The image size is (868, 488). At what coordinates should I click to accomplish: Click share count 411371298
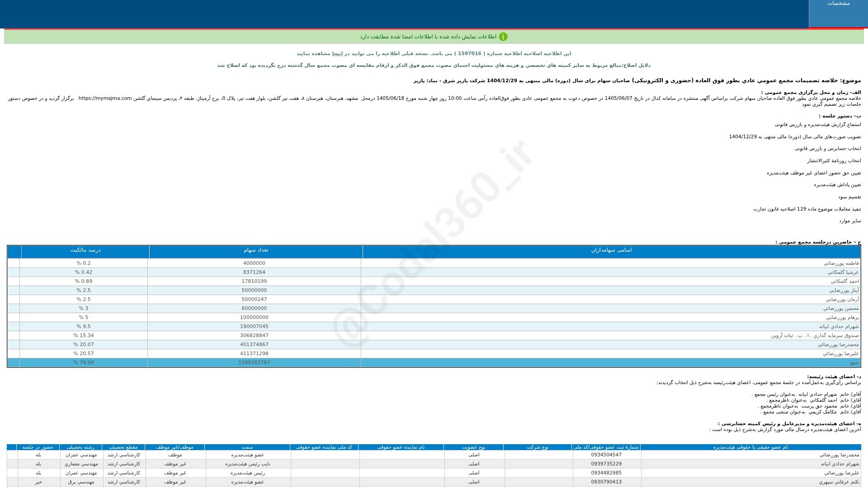(254, 354)
